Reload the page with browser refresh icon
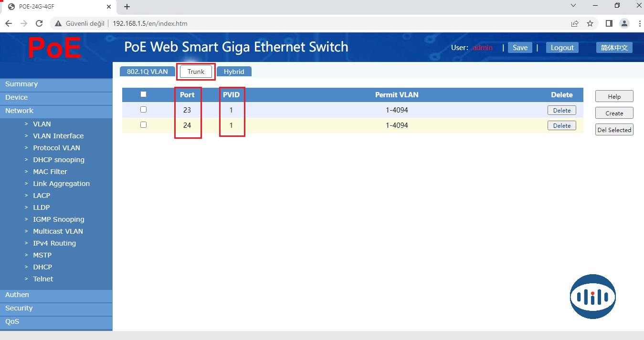The height and width of the screenshot is (340, 644). click(40, 23)
